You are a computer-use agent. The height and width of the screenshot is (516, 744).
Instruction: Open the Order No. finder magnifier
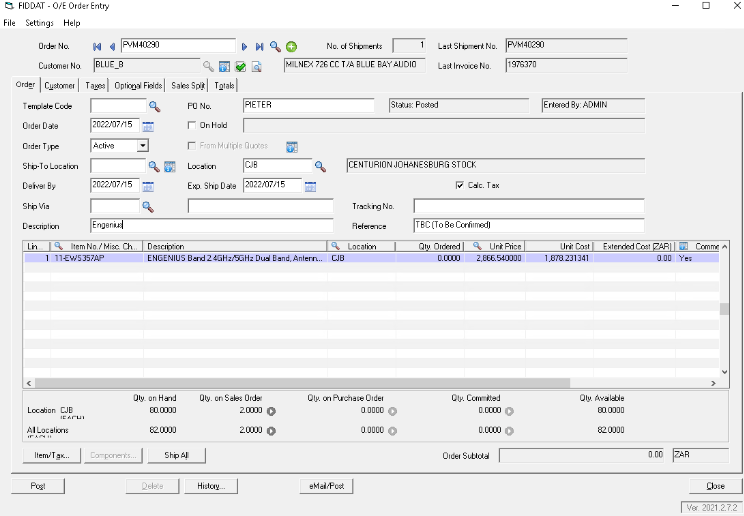[x=275, y=46]
